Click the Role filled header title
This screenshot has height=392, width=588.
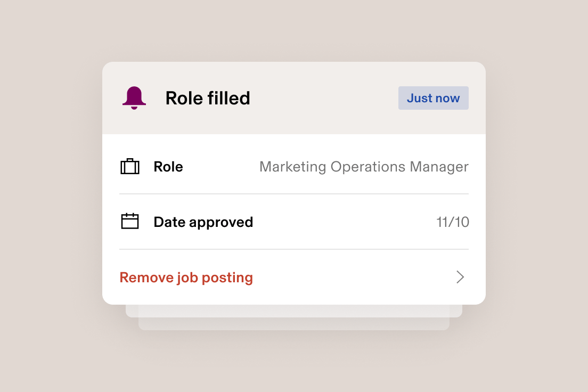click(x=208, y=98)
